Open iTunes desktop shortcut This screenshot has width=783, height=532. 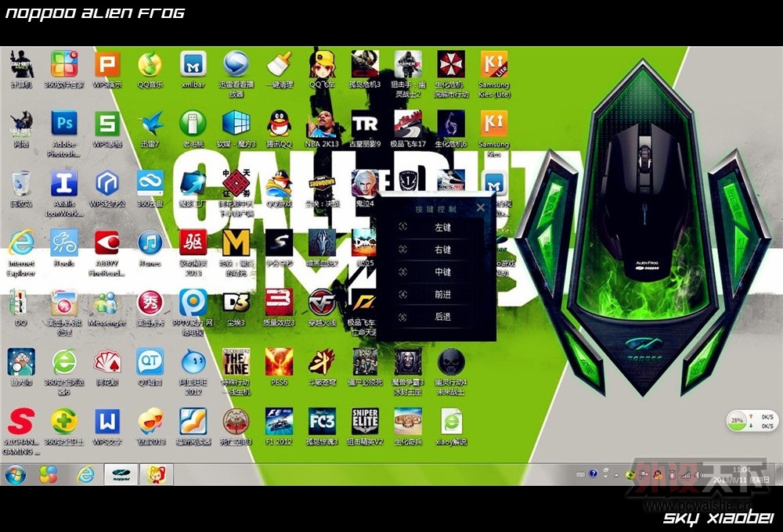point(150,243)
